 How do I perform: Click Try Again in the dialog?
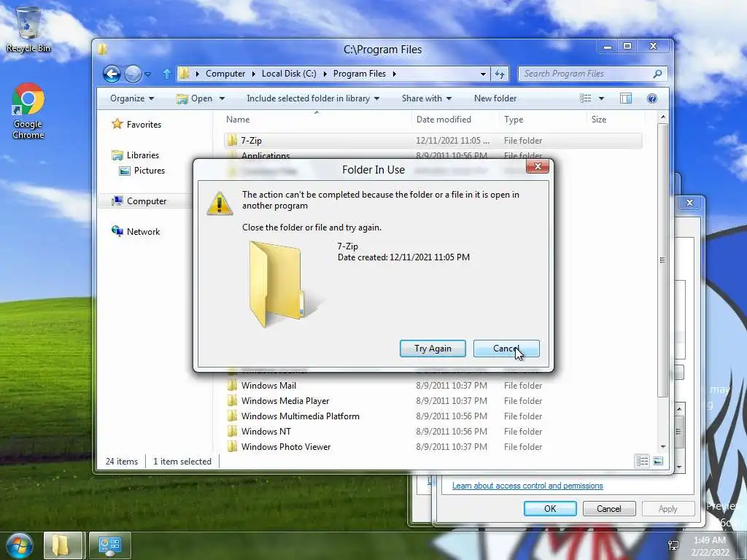tap(433, 349)
